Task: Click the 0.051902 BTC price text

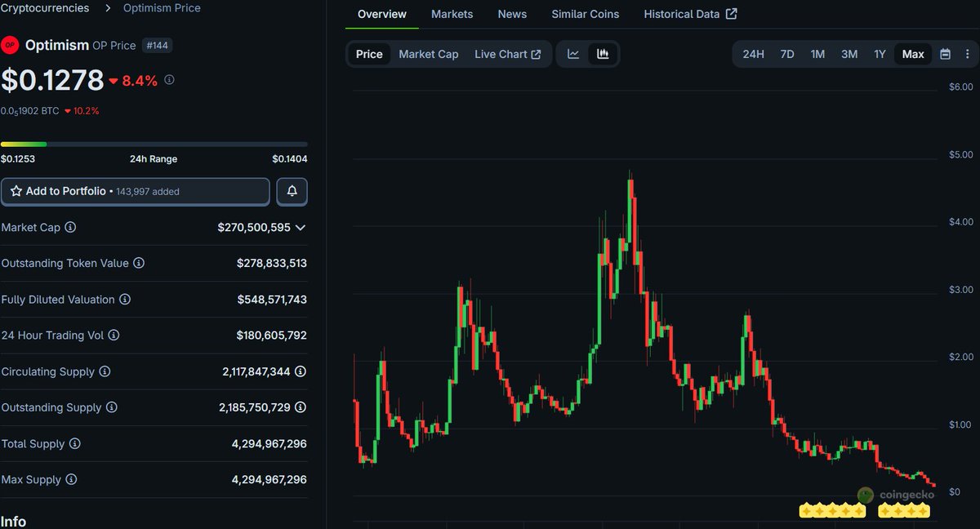Action: (x=29, y=111)
